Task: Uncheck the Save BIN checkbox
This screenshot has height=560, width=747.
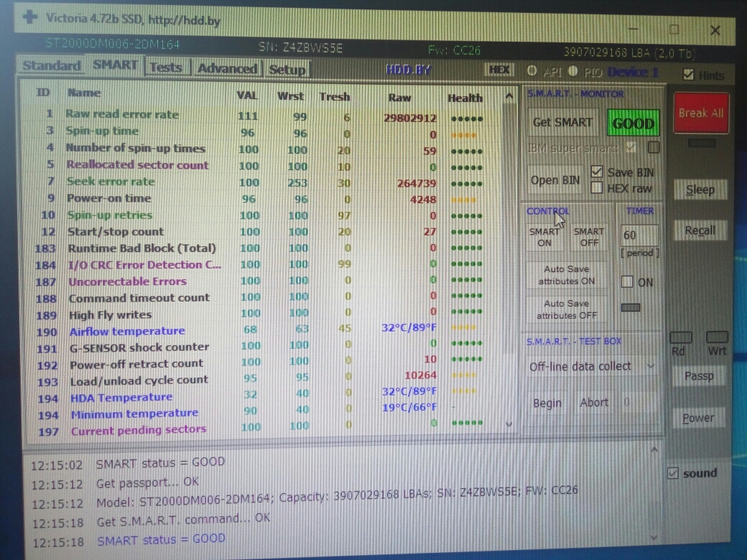Action: click(x=596, y=172)
